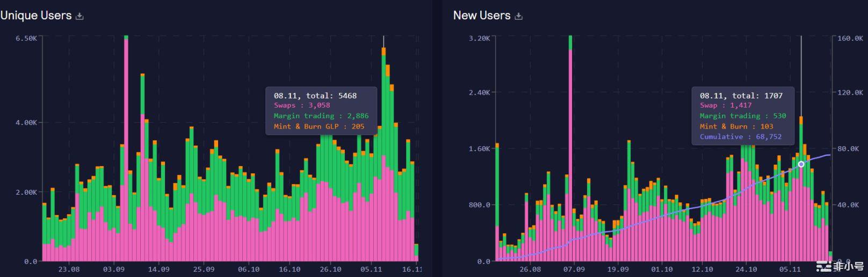Click the 6.50K y-axis label
This screenshot has width=868, height=277.
26,38
